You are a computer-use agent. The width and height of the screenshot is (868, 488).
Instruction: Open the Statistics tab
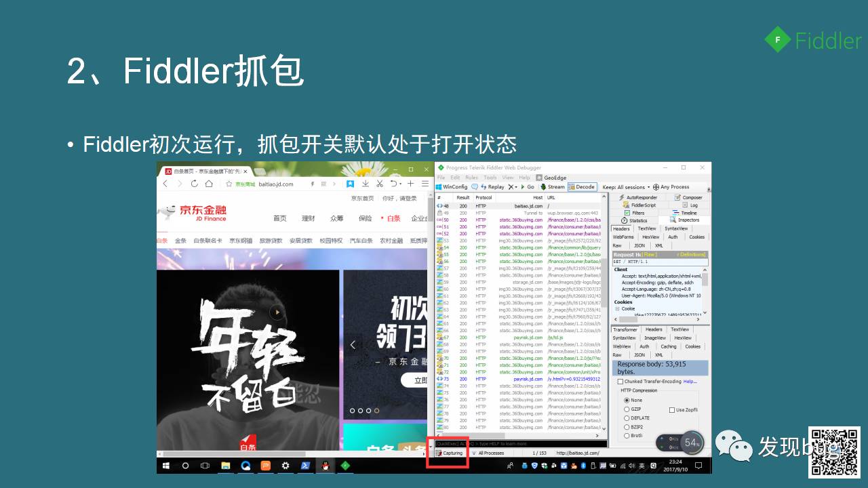pyautogui.click(x=634, y=220)
